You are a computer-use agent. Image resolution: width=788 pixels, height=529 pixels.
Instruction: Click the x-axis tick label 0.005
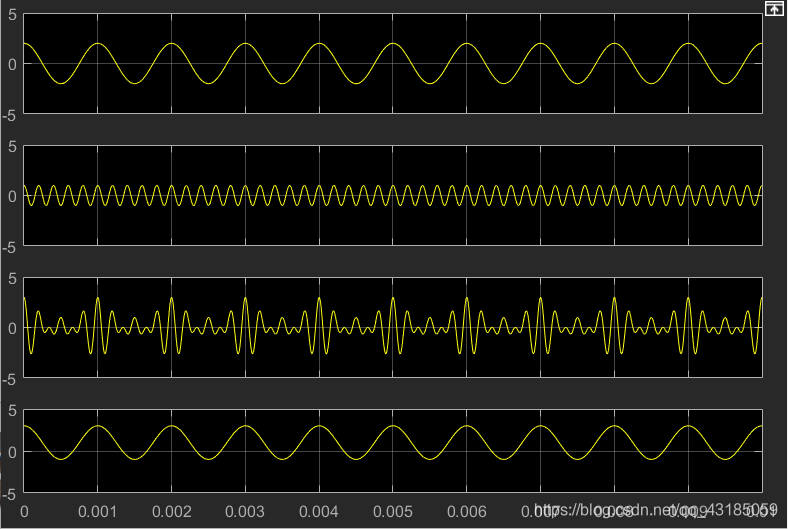tap(392, 512)
